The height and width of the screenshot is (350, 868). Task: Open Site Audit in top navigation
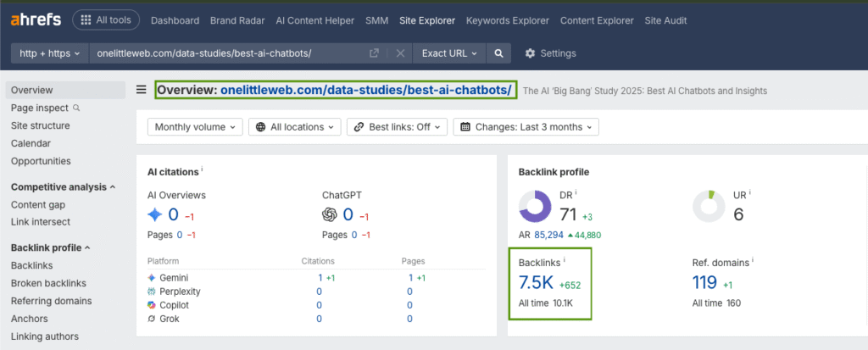tap(666, 20)
